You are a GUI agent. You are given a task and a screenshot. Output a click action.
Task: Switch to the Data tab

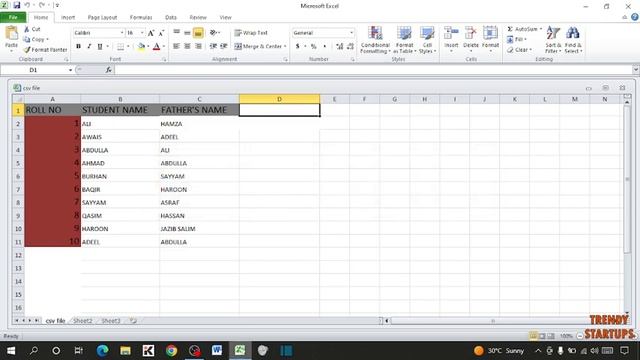pyautogui.click(x=171, y=18)
